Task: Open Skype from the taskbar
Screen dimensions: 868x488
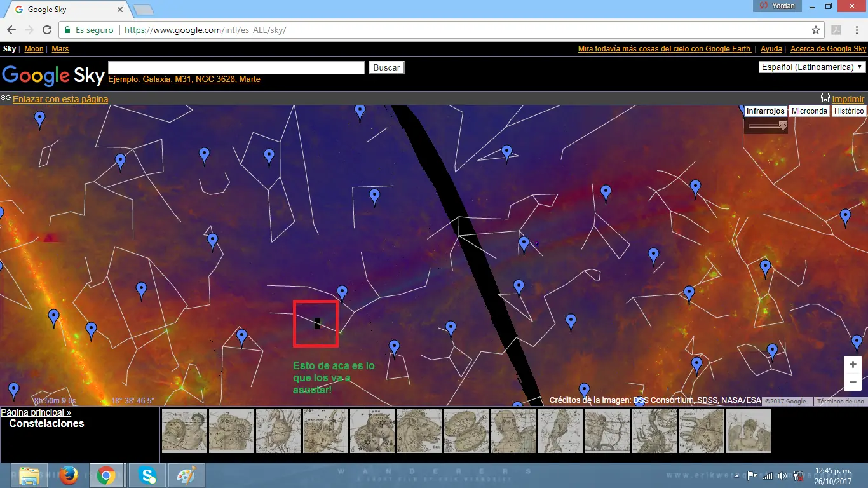Action: 148,475
